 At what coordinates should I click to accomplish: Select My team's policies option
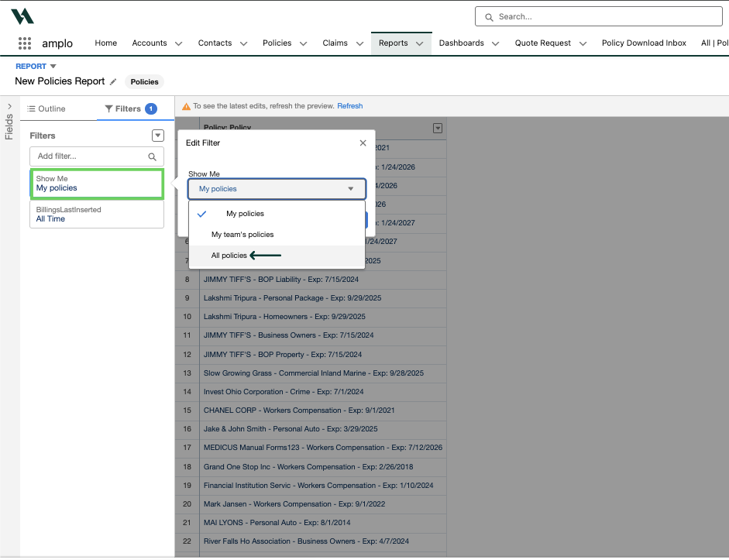(277, 235)
